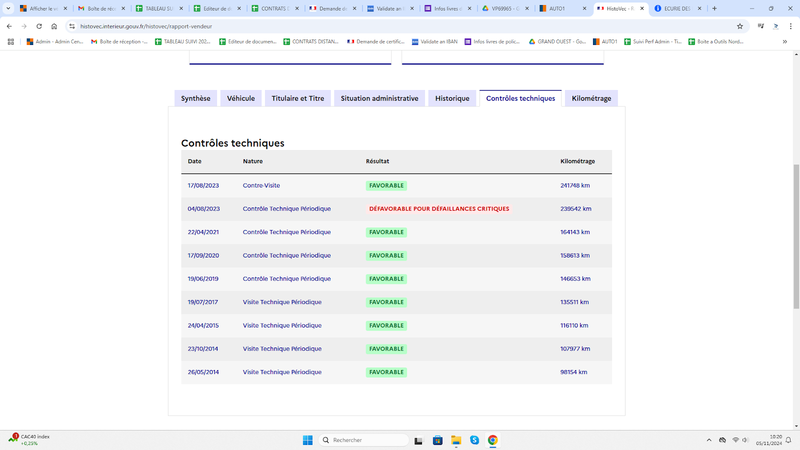
Task: Open the Admin Centre bookmark
Action: click(x=55, y=42)
